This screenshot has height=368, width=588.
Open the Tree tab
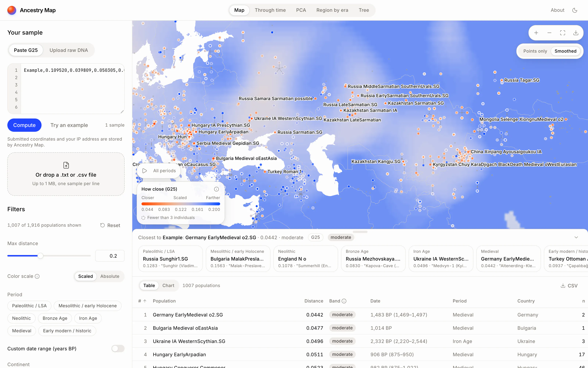click(364, 10)
